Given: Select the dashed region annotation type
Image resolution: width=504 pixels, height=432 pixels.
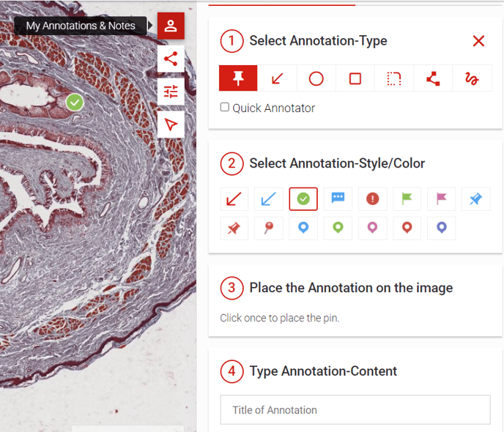Looking at the screenshot, I should pyautogui.click(x=394, y=78).
